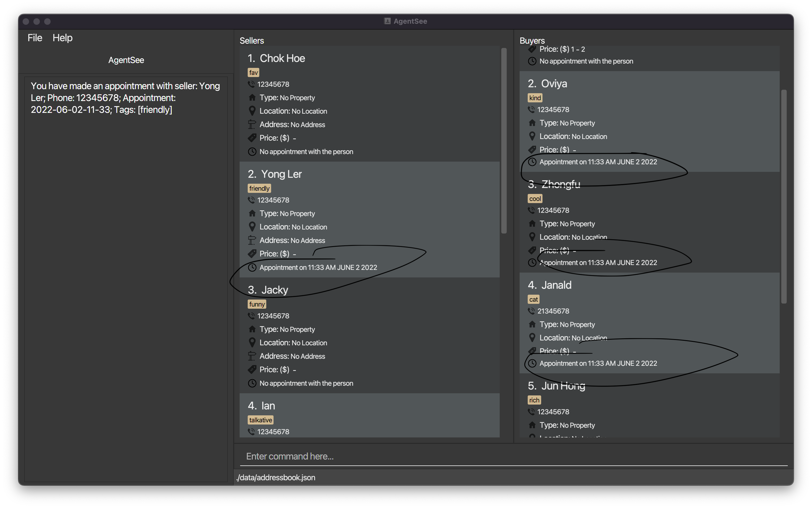Click the price tag icon in Yong Ler's card
The width and height of the screenshot is (812, 508).
(252, 253)
